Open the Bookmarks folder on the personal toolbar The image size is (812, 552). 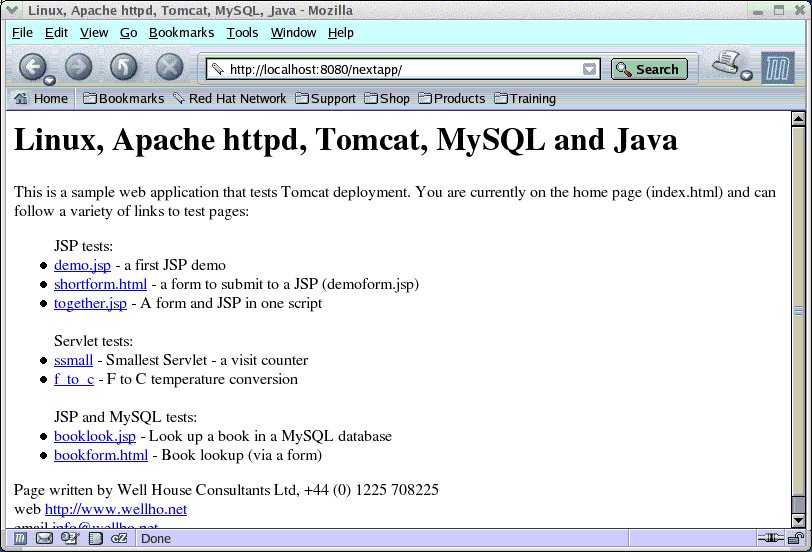tap(124, 98)
